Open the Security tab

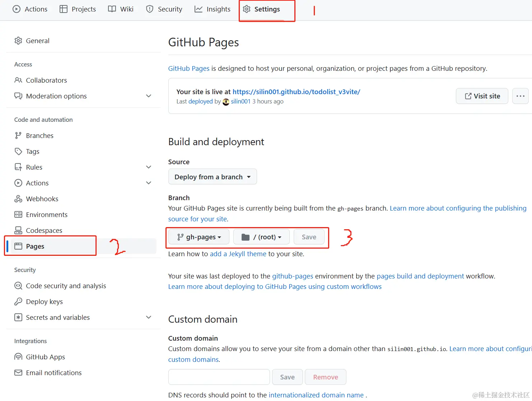point(164,9)
